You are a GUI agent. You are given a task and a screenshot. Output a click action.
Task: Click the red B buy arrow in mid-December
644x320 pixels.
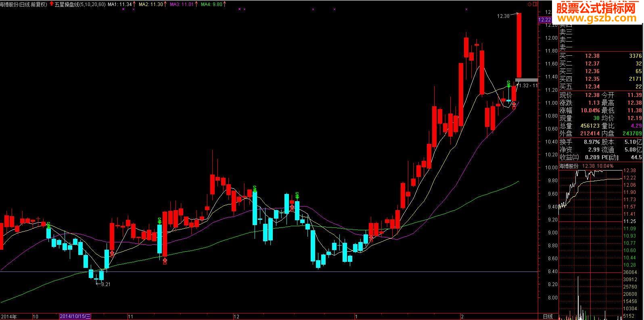tap(292, 208)
